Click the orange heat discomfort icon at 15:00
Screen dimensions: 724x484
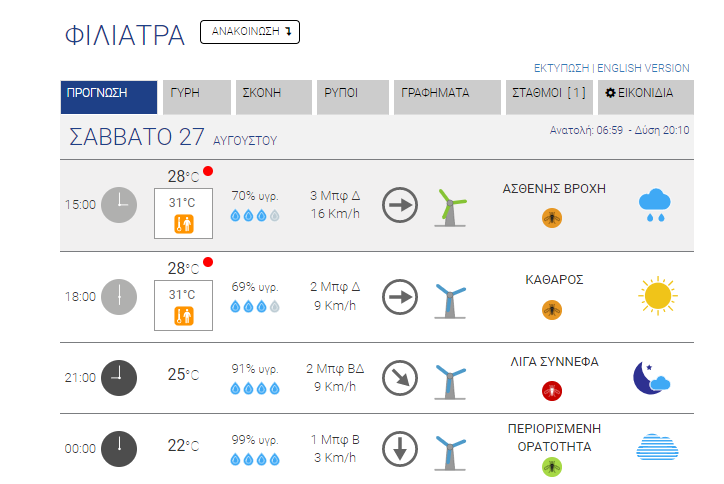[x=184, y=224]
